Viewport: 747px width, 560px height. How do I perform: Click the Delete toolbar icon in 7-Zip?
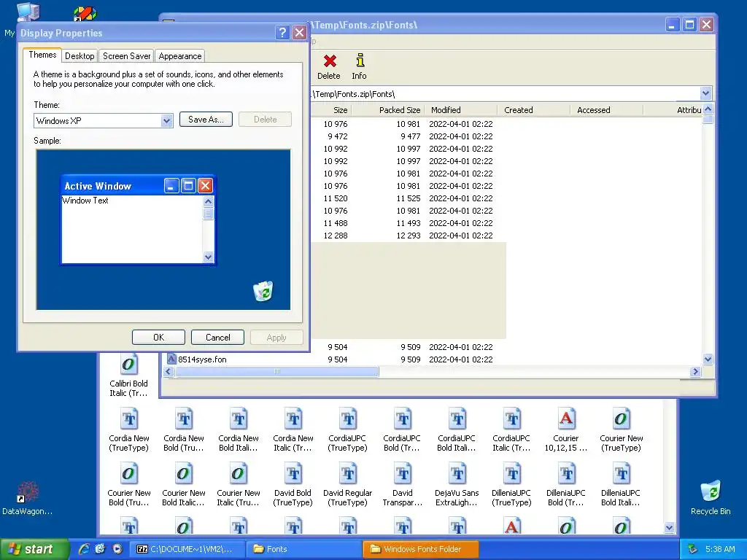(x=329, y=66)
